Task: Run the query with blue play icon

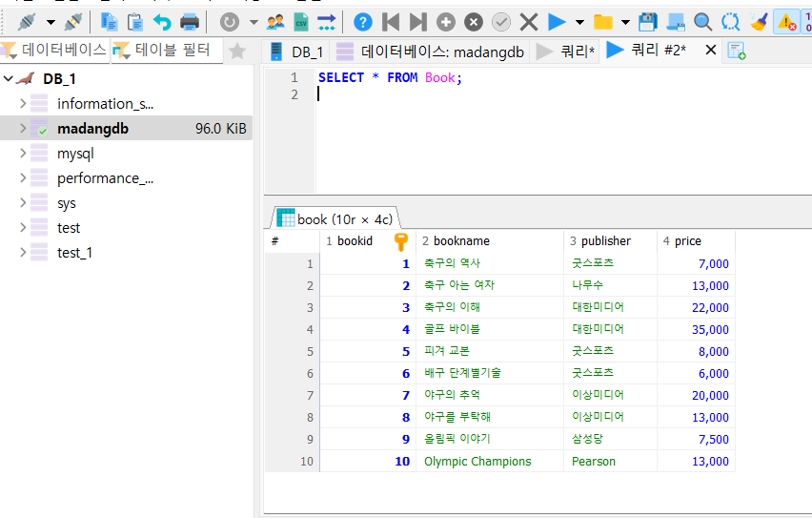Action: pos(557,22)
